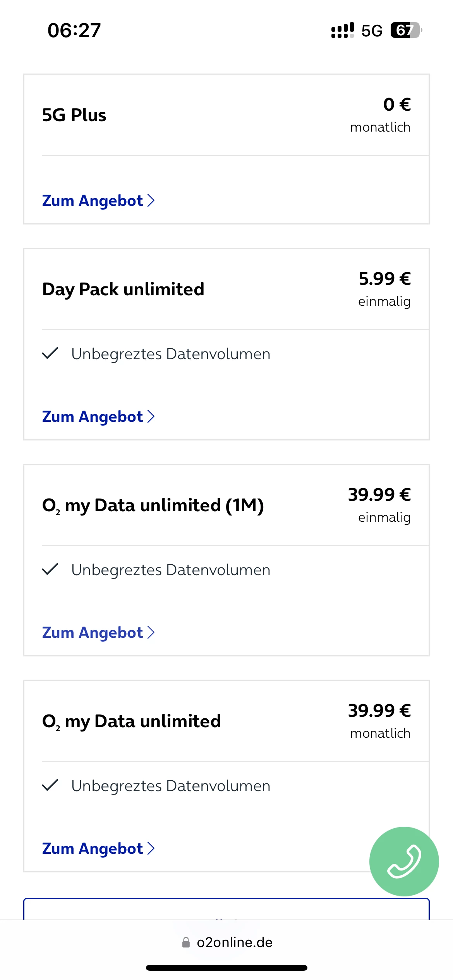Viewport: 453px width, 980px height.
Task: Open Zum Angebot for O2 my Data unlimited (1M)
Action: pyautogui.click(x=93, y=632)
